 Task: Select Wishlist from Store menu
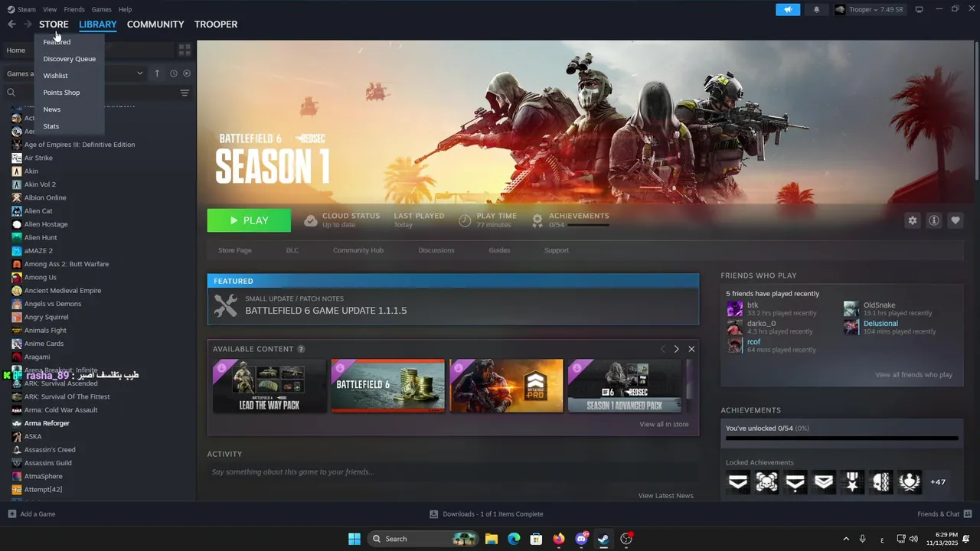pyautogui.click(x=55, y=76)
